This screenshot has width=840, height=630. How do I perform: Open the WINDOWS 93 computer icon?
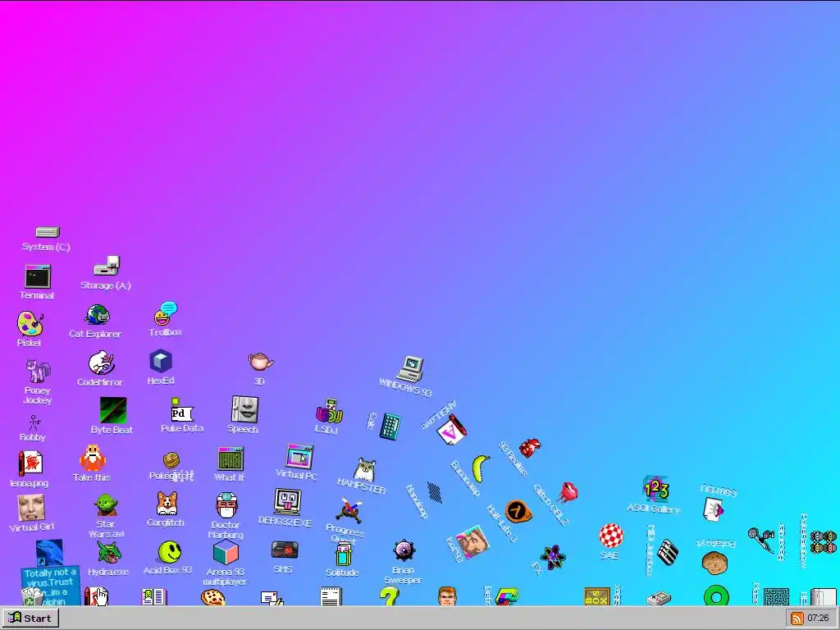pos(411,368)
